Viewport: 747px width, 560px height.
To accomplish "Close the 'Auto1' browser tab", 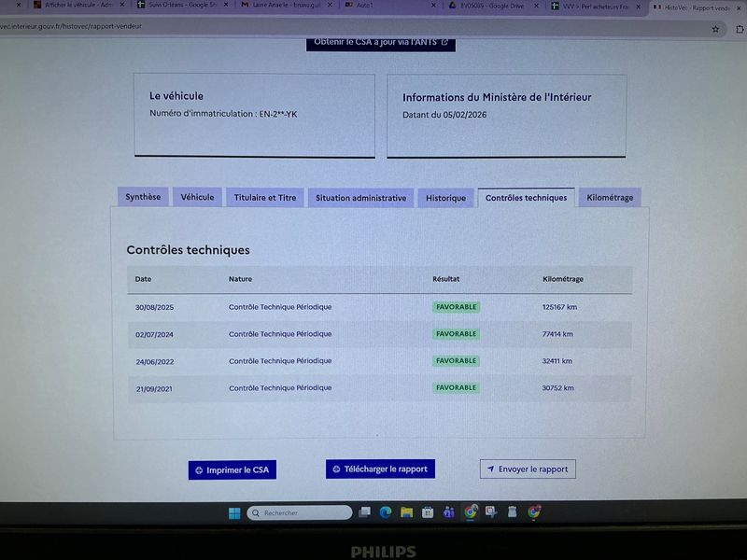I will tap(433, 5).
